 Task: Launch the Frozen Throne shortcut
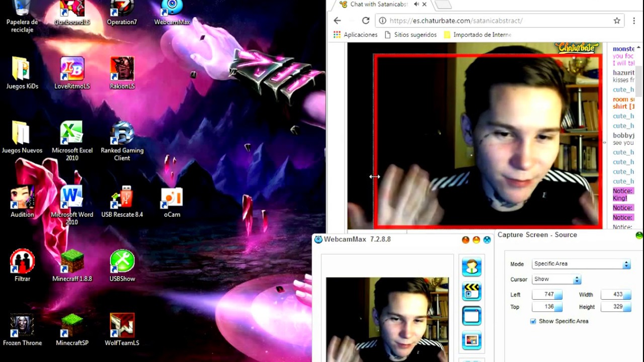22,329
